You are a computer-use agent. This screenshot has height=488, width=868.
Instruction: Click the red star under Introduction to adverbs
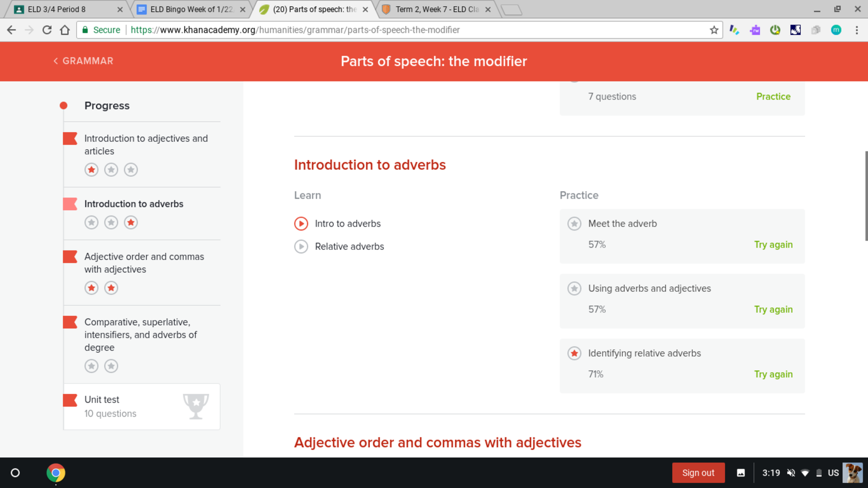tap(131, 223)
